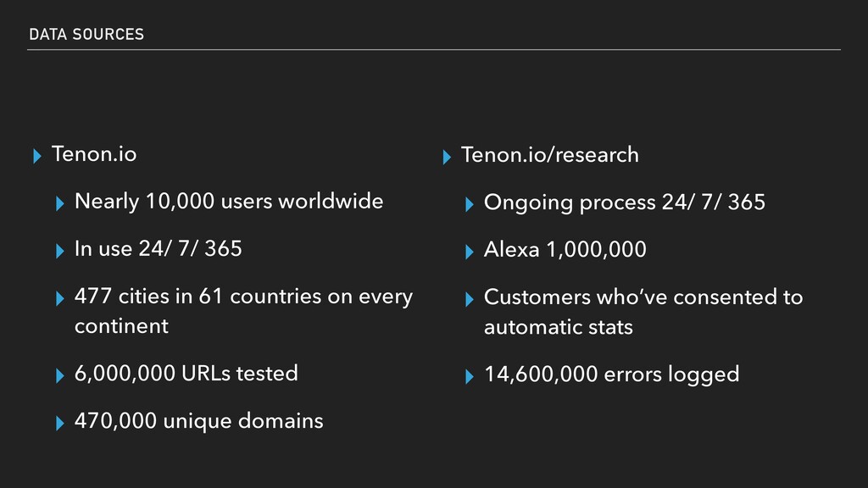Click bullet arrow beside 6,000,000 URLs tested

(60, 376)
